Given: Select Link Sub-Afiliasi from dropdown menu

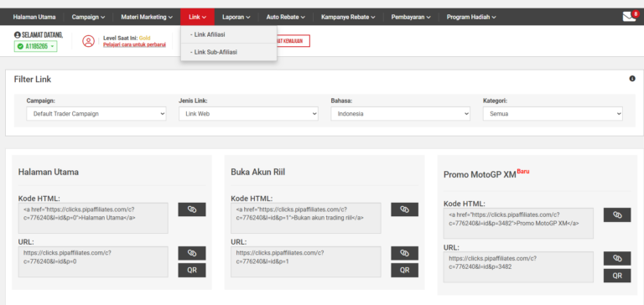Looking at the screenshot, I should (x=229, y=52).
